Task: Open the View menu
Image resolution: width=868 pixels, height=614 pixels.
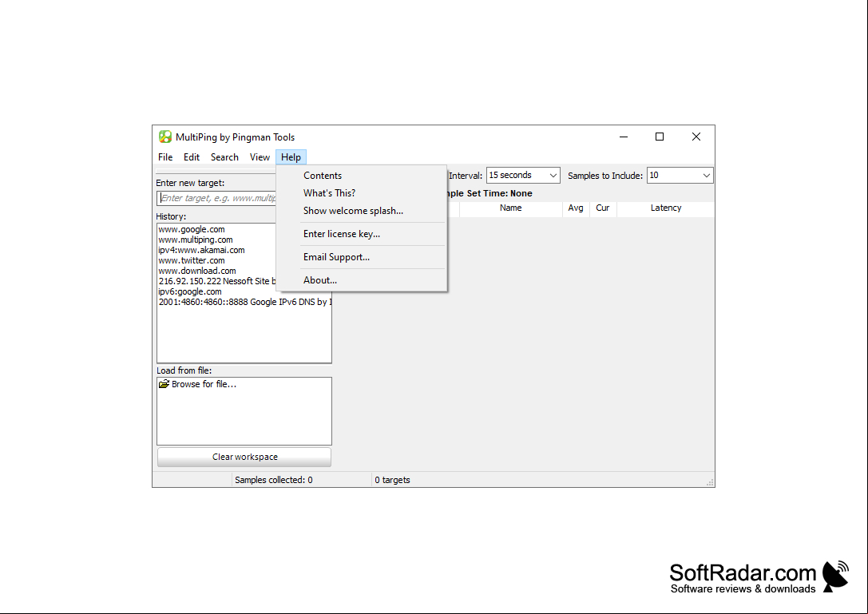Action: pyautogui.click(x=260, y=157)
